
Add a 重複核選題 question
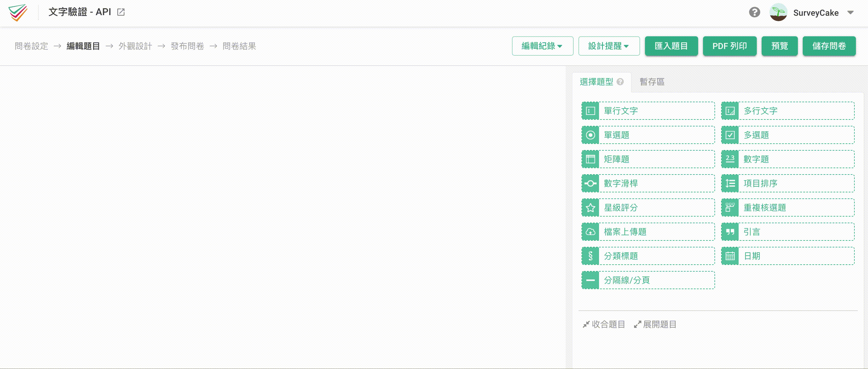(x=788, y=207)
